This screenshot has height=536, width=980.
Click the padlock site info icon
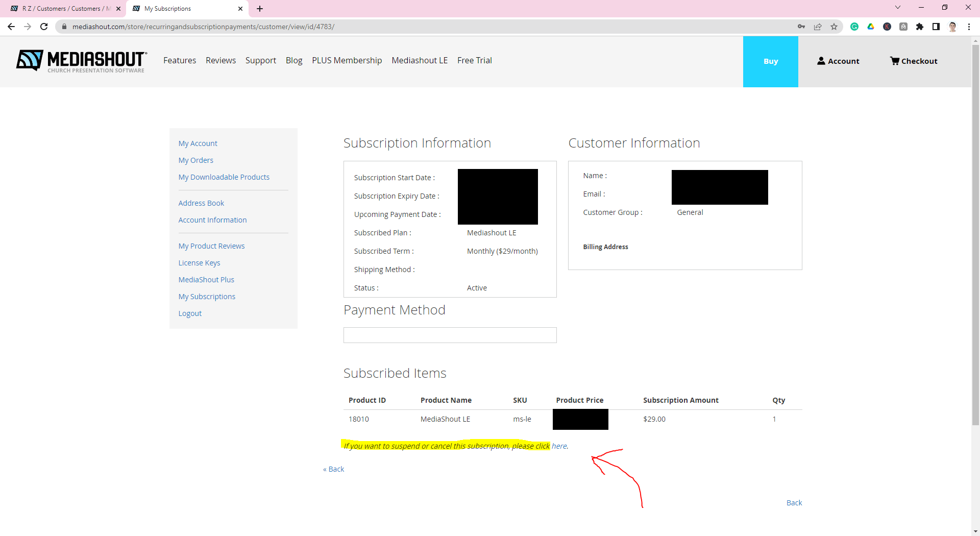click(x=64, y=27)
